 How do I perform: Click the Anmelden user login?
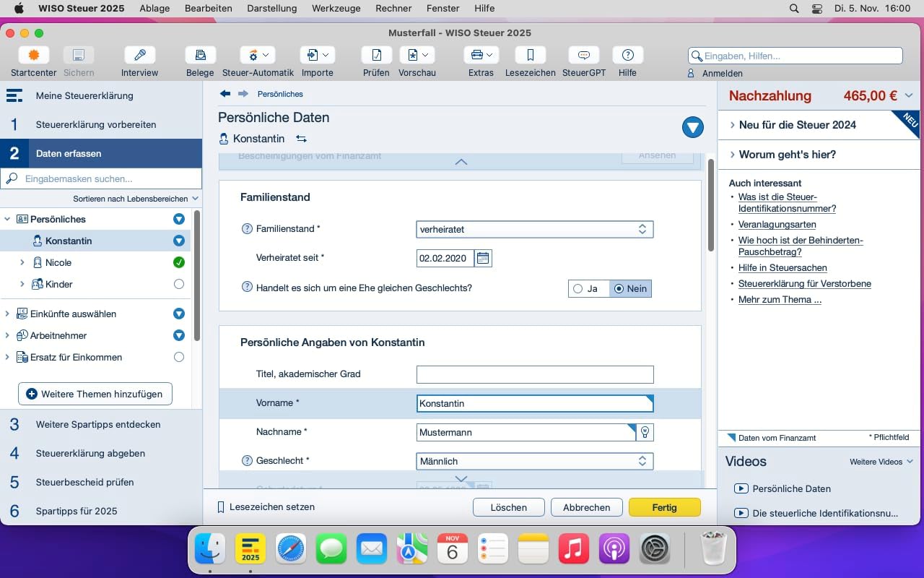click(715, 74)
